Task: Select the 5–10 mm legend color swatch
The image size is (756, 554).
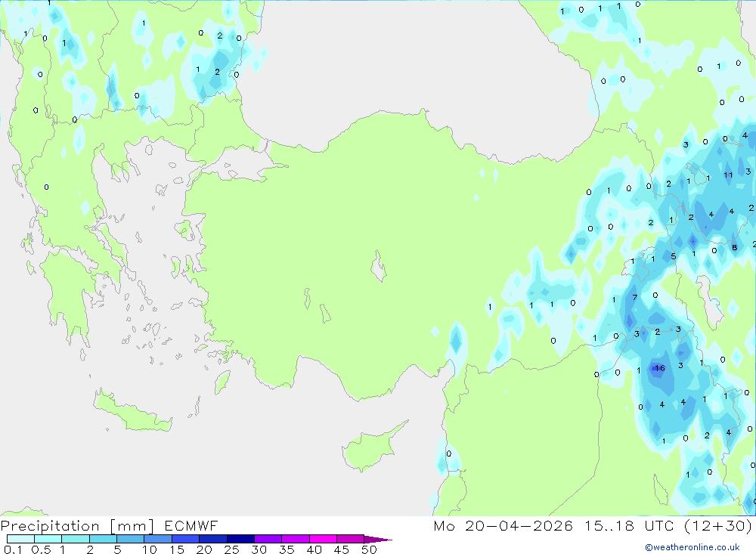Action: (x=131, y=539)
